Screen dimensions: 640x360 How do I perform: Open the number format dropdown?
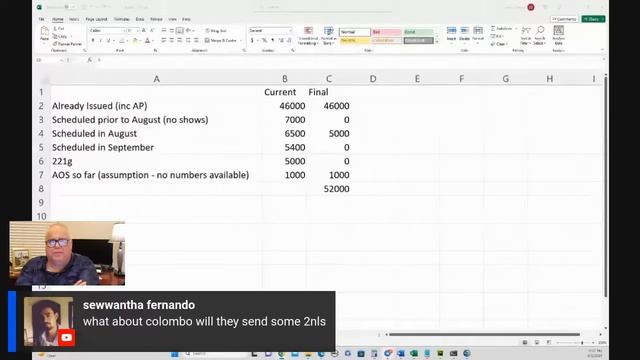[x=290, y=31]
